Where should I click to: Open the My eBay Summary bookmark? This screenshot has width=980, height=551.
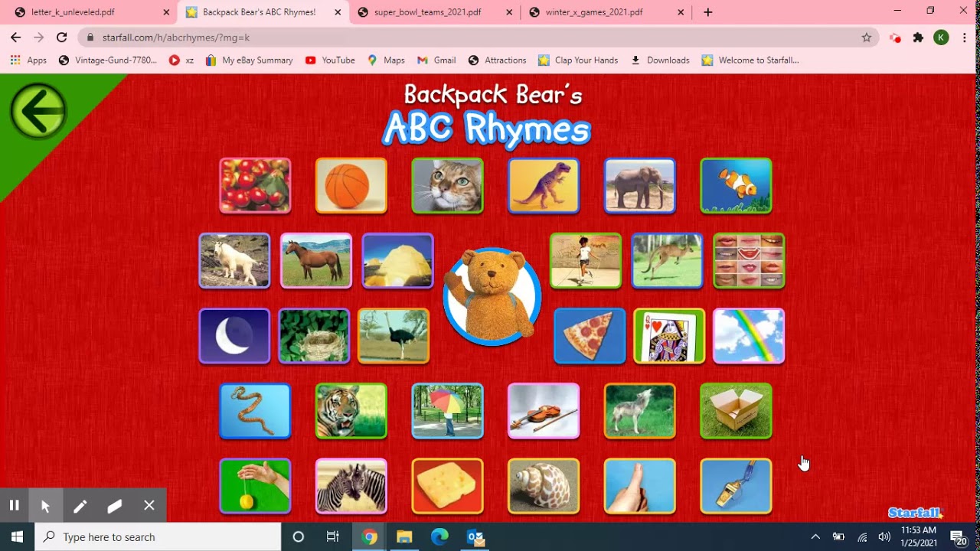point(249,60)
